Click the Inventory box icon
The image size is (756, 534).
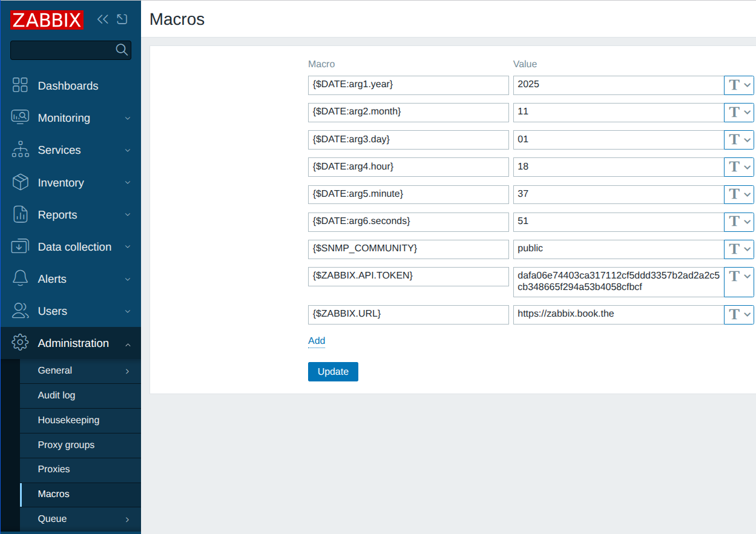[20, 182]
